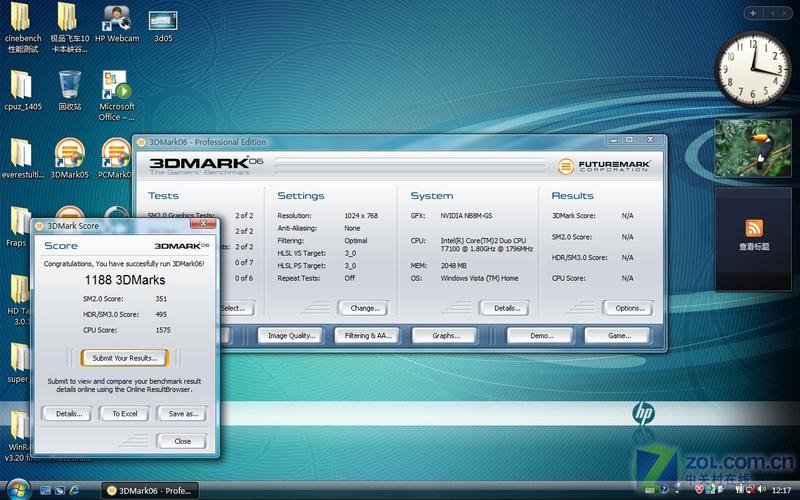
Task: Open system Details in 3DMark06 window
Action: [x=506, y=308]
